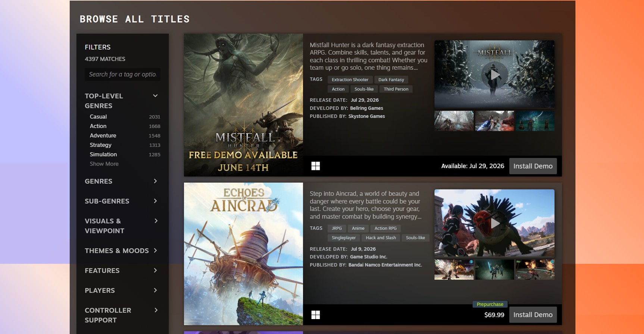Open publisher Bandai Namco Entertainment Inc. page

click(x=385, y=265)
